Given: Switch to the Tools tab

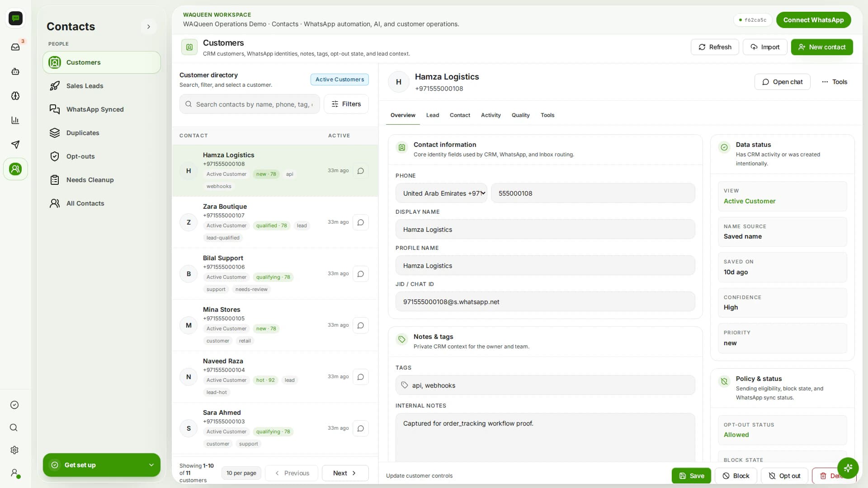Looking at the screenshot, I should click(x=547, y=115).
